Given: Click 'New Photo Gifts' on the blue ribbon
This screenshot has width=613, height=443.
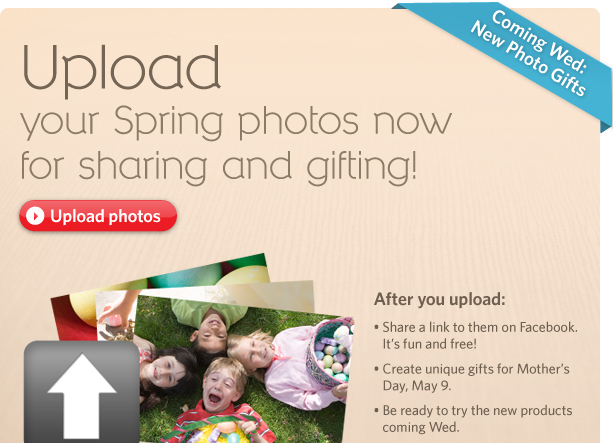Looking at the screenshot, I should (529, 59).
